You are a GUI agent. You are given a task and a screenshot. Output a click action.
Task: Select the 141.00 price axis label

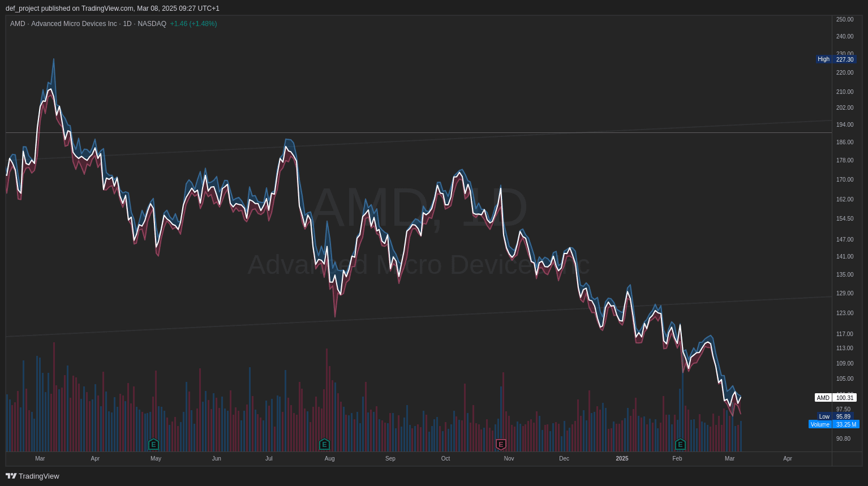pyautogui.click(x=845, y=256)
